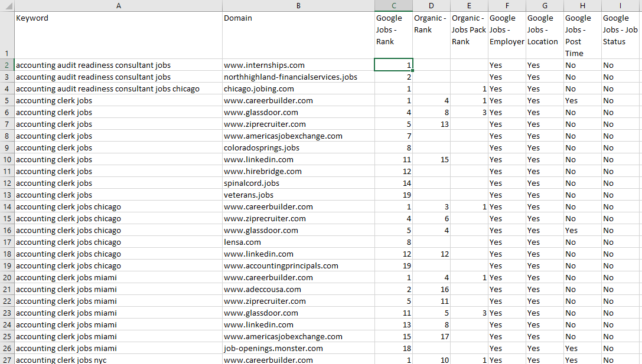Click column C header letter
The image size is (642, 364).
point(394,5)
